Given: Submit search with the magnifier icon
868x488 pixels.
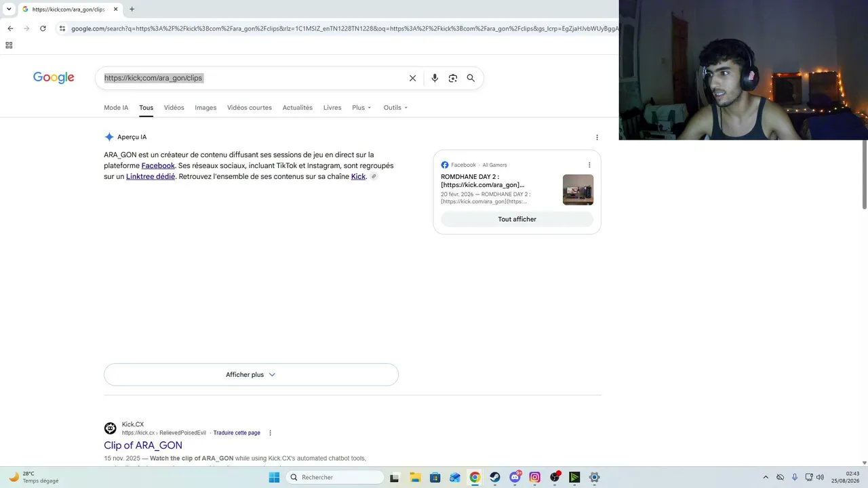Looking at the screenshot, I should coord(471,78).
